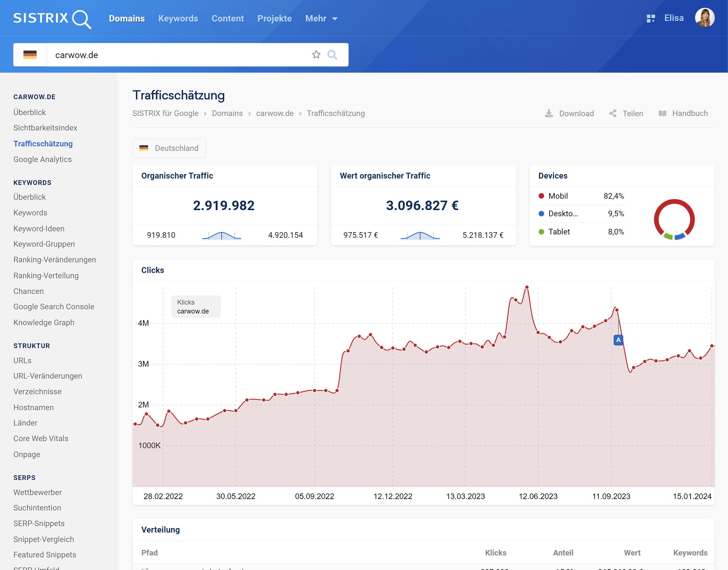Open the German flag country selector
The width and height of the screenshot is (728, 570).
30,55
